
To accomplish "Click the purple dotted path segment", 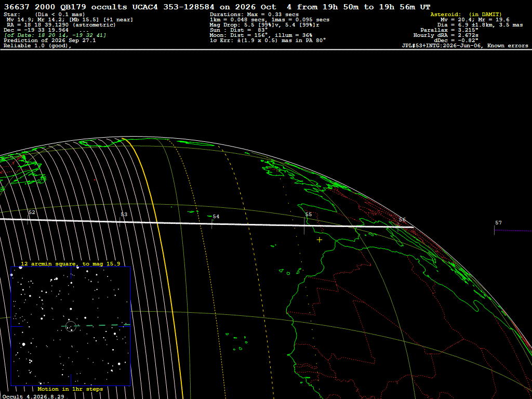I will click(513, 231).
